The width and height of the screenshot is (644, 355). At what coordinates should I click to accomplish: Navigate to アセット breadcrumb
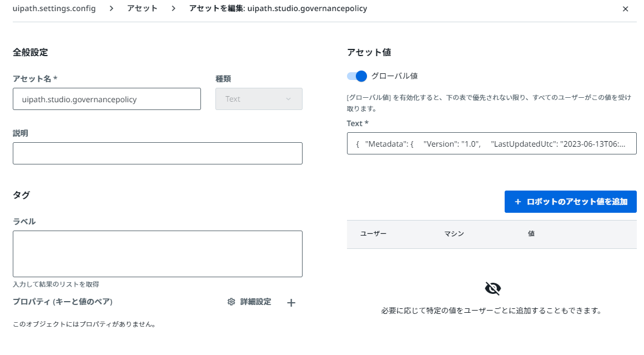pos(142,9)
